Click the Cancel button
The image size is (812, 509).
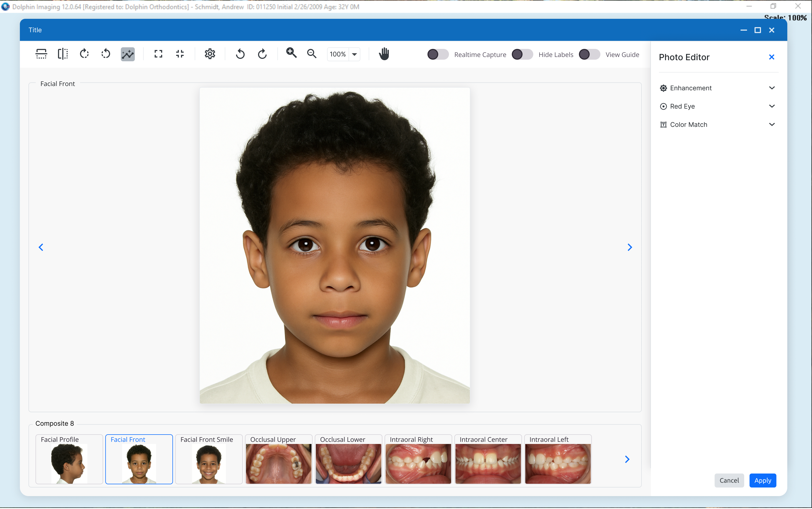tap(729, 481)
